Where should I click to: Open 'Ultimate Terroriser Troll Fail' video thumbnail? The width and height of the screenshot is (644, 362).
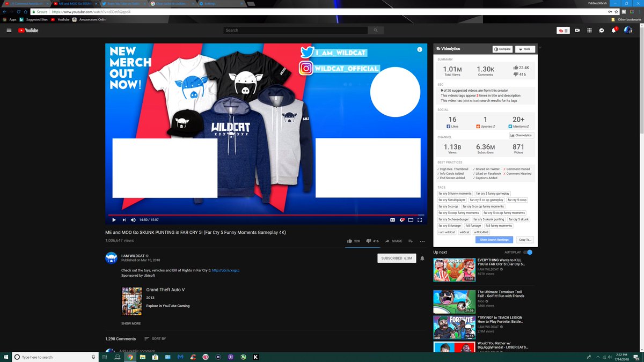click(x=455, y=302)
